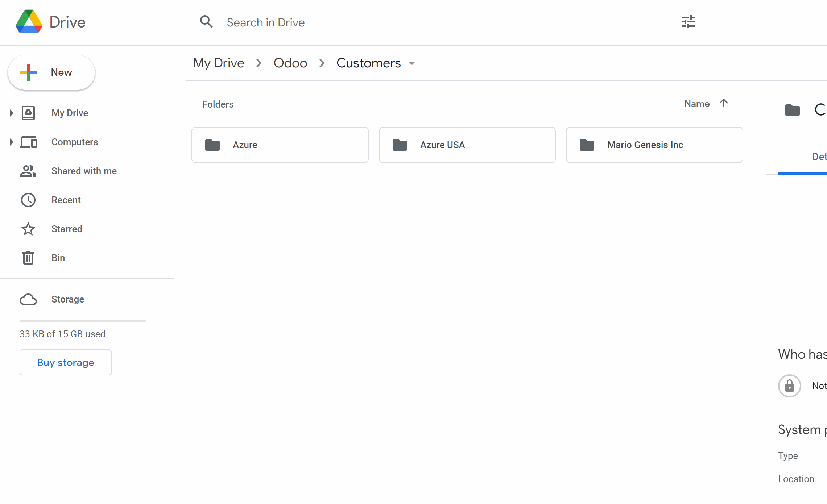827x504 pixels.
Task: Click the Azure USA folder icon
Action: (x=400, y=145)
